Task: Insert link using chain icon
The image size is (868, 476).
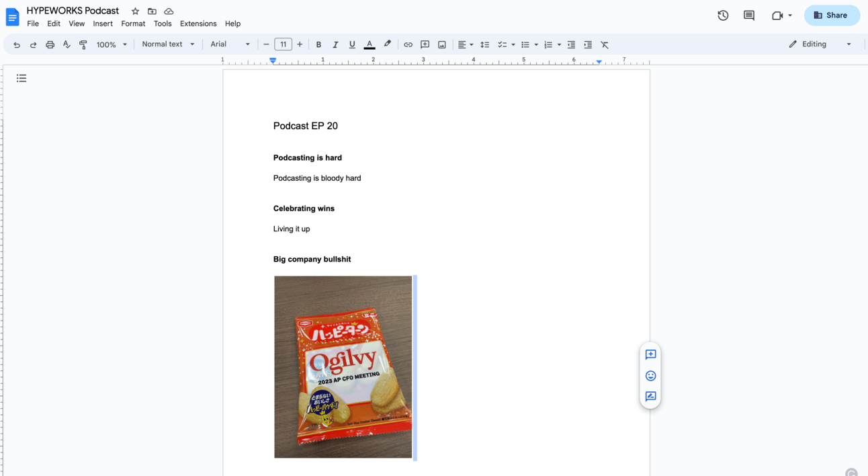Action: click(408, 44)
